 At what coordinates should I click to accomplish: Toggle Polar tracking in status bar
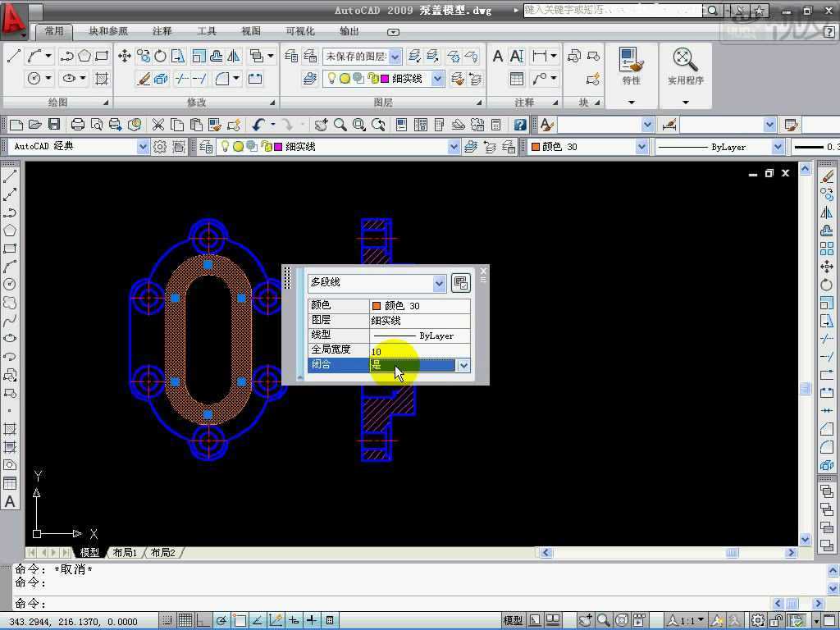pyautogui.click(x=221, y=620)
